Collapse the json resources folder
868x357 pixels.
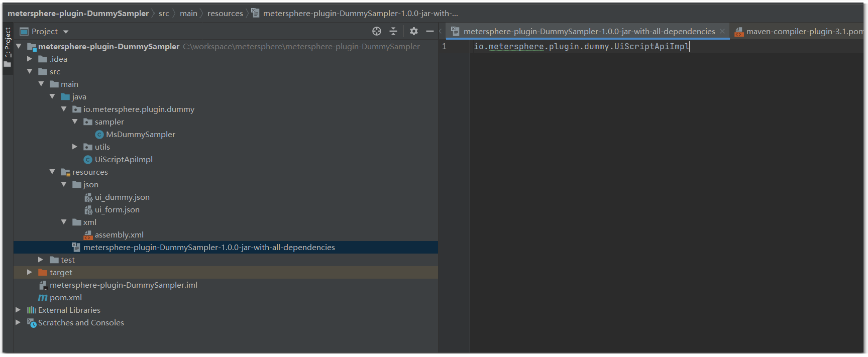click(64, 184)
